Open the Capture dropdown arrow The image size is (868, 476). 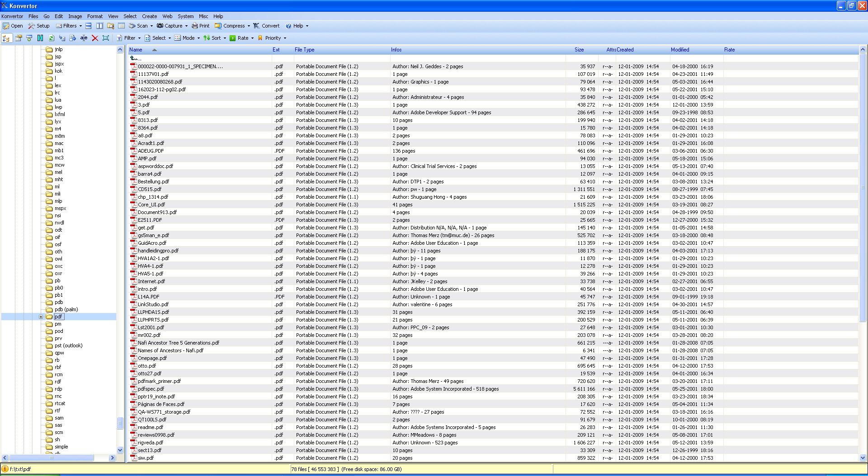(x=186, y=26)
